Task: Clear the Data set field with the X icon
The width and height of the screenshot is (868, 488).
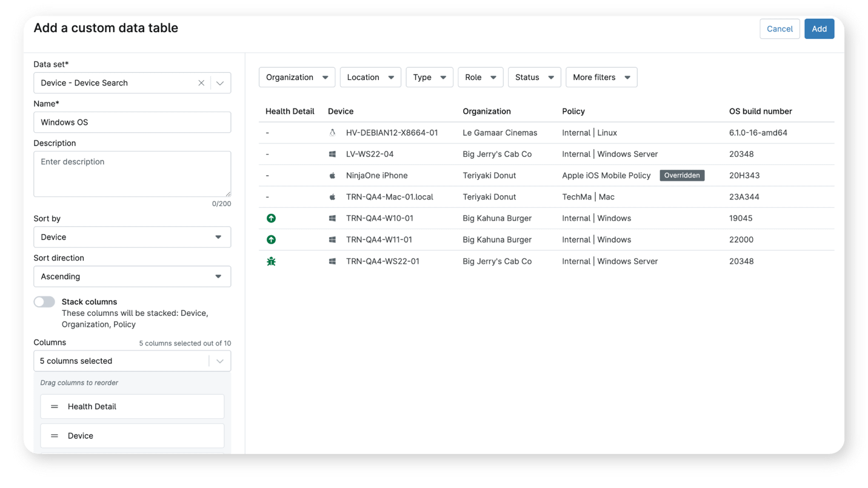Action: (x=201, y=82)
